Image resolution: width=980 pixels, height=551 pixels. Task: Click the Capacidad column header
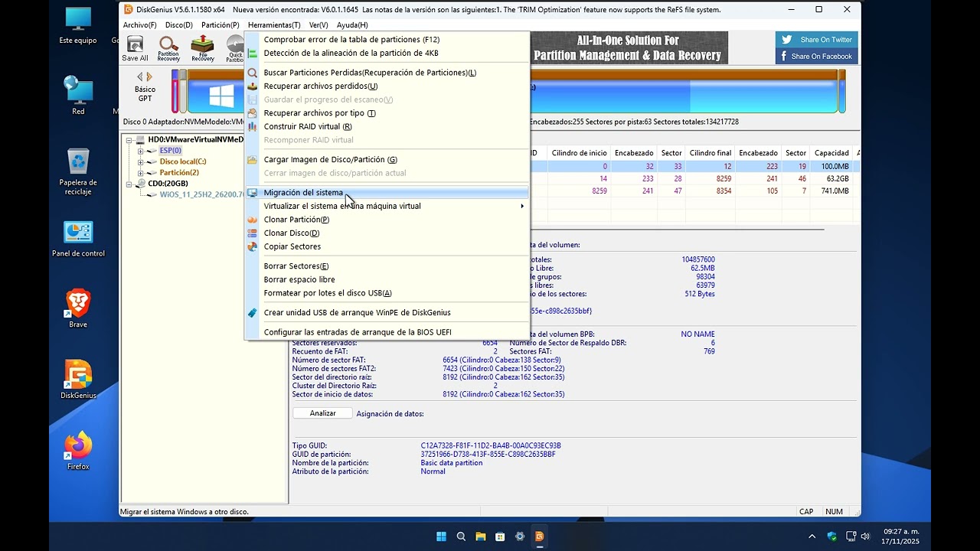(x=831, y=153)
